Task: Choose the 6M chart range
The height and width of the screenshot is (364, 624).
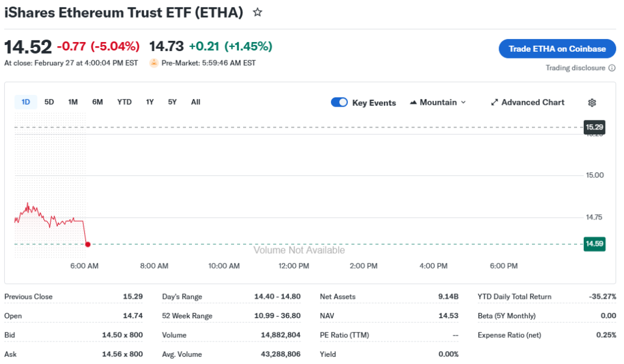Action: 97,102
